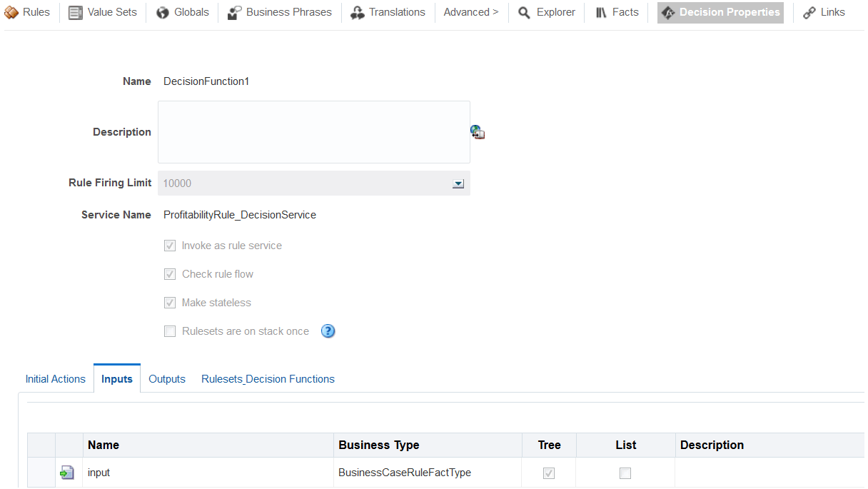Open the Rules section icon
This screenshot has height=489, width=868.
(11, 13)
